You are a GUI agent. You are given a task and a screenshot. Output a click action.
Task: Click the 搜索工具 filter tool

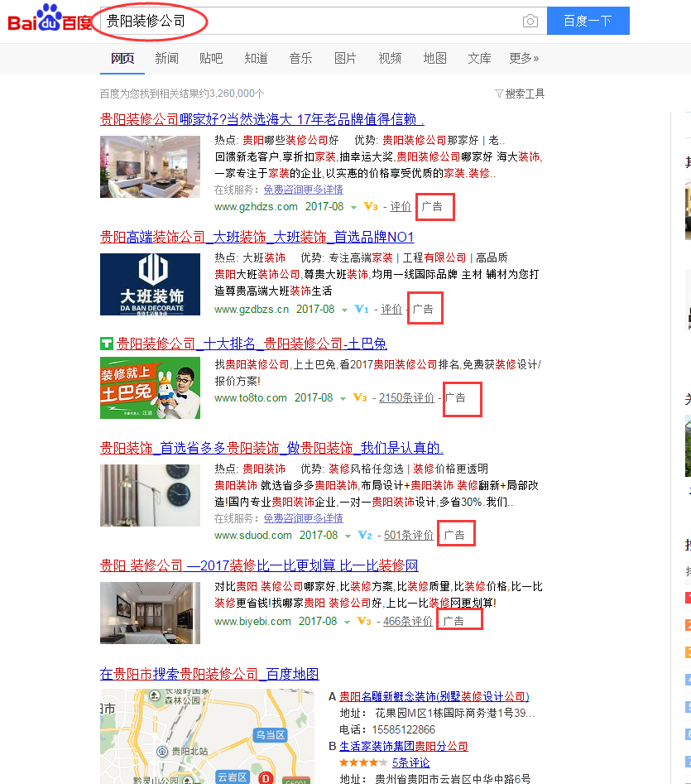520,94
